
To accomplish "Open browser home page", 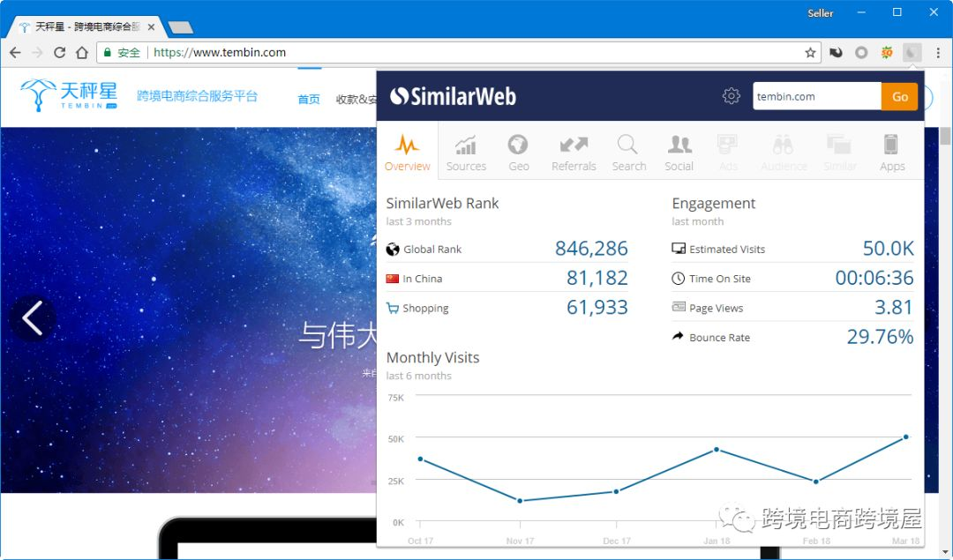I will [x=82, y=53].
